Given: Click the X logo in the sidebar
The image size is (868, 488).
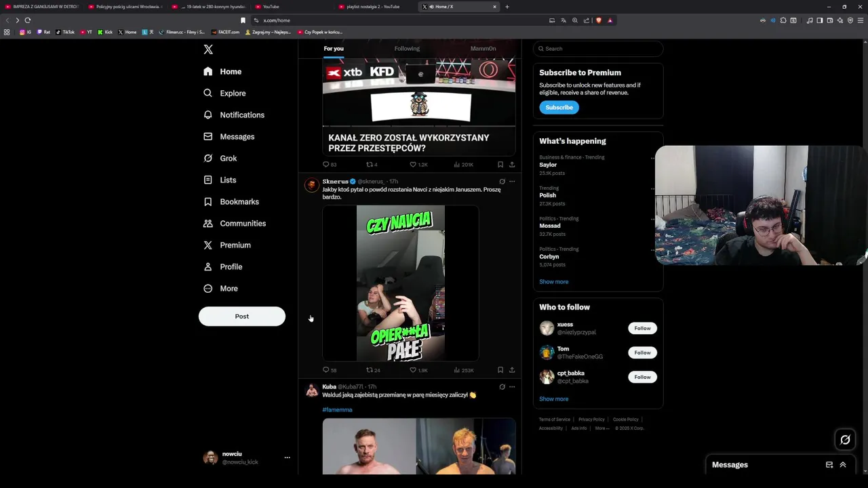Looking at the screenshot, I should point(208,49).
